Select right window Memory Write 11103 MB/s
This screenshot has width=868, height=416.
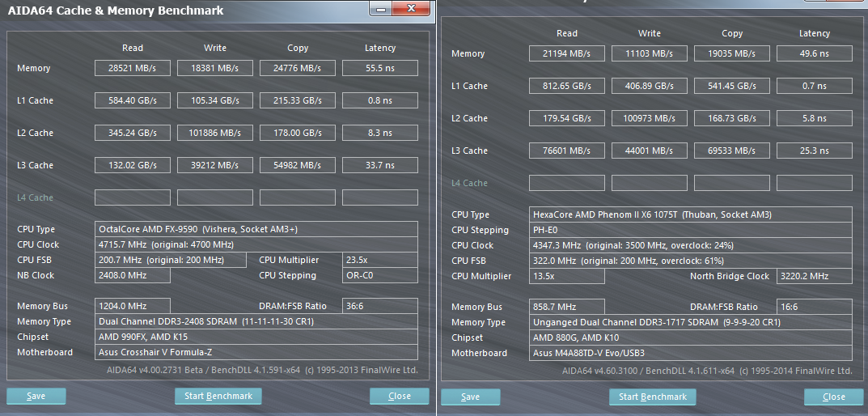(x=650, y=53)
